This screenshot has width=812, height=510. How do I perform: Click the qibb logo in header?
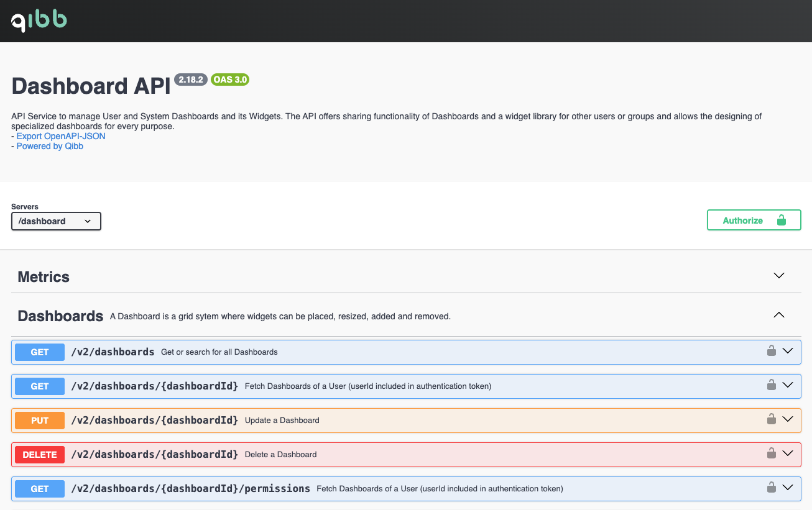pos(39,20)
